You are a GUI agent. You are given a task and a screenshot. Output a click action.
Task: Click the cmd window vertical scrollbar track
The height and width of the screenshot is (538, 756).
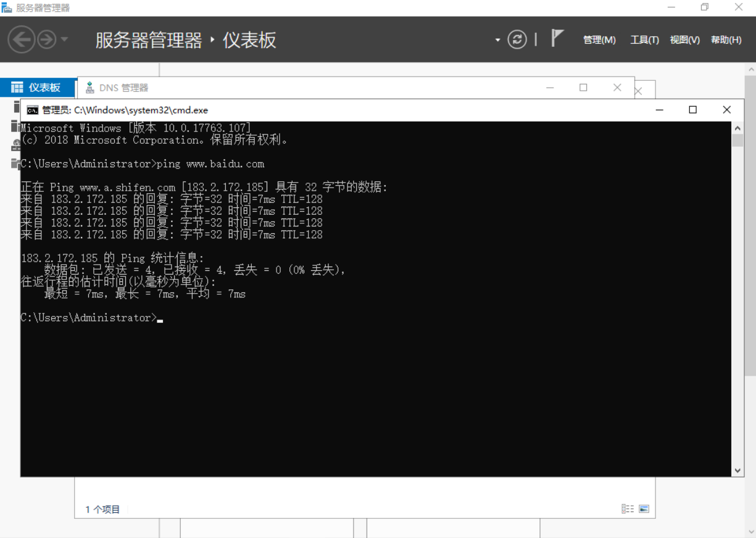click(x=737, y=296)
